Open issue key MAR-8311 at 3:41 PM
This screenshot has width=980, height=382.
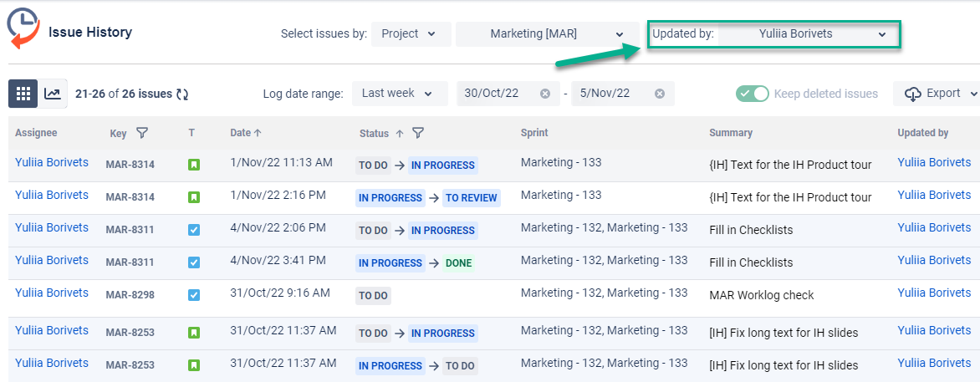point(130,262)
